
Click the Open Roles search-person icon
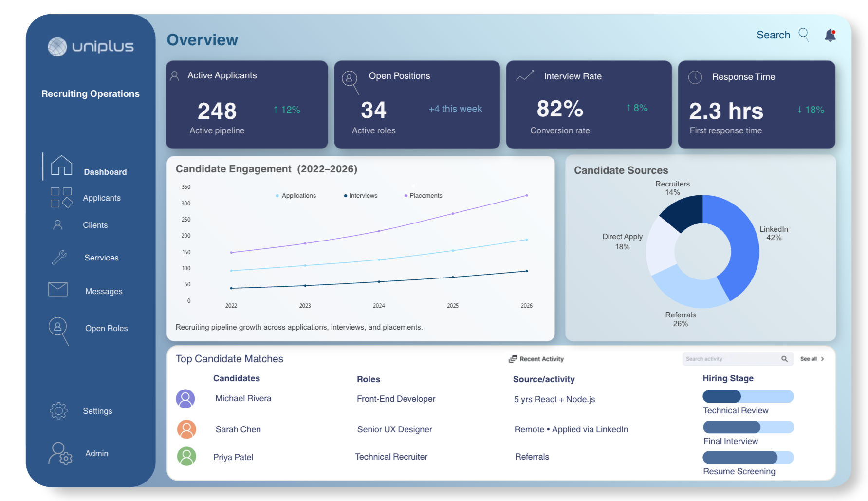(x=59, y=331)
